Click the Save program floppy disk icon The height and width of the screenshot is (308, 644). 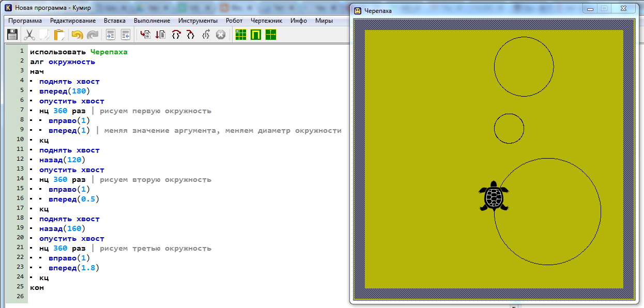(x=12, y=35)
